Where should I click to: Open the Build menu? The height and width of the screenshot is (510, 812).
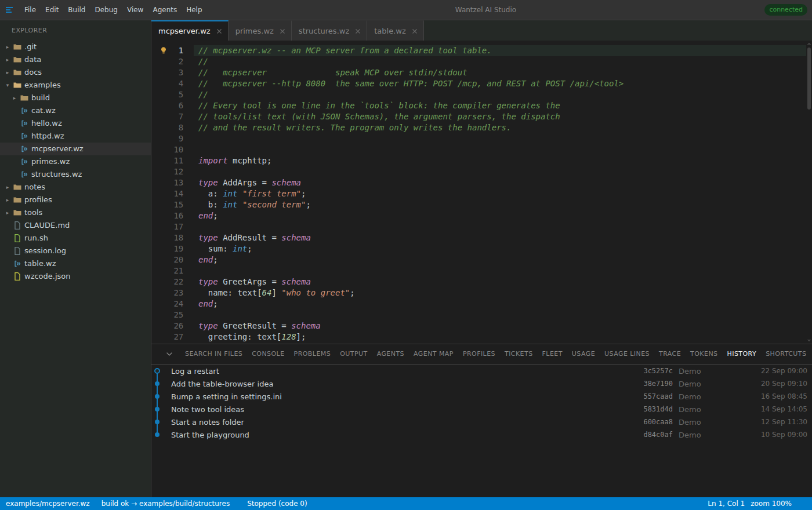click(77, 10)
